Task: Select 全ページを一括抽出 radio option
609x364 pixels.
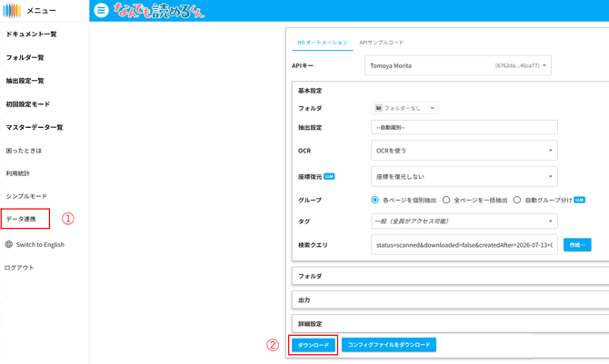Action: click(x=446, y=200)
